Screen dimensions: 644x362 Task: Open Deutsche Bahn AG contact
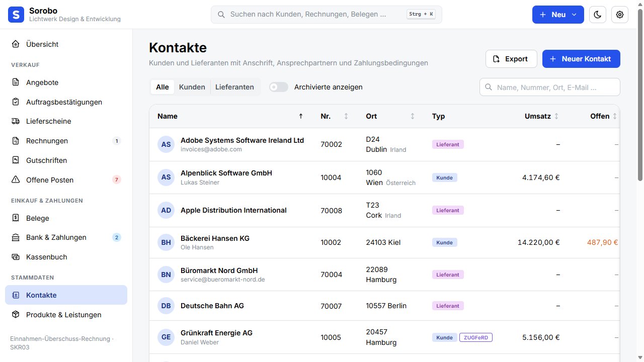coord(212,306)
